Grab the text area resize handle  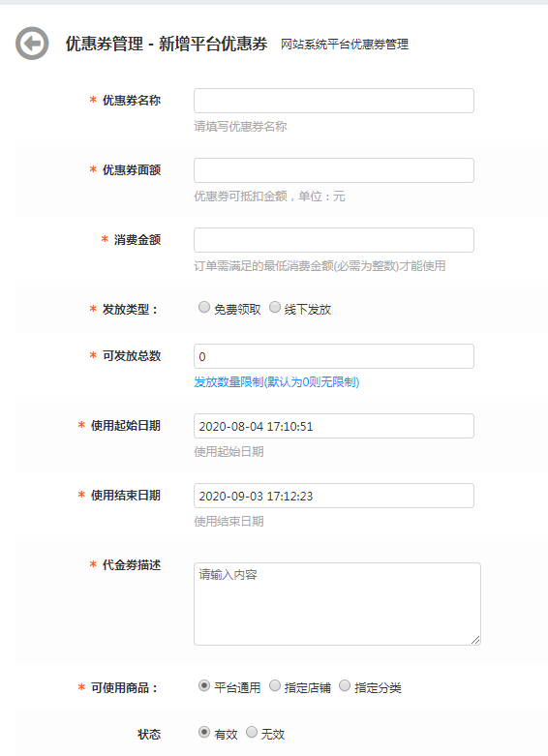tap(475, 640)
